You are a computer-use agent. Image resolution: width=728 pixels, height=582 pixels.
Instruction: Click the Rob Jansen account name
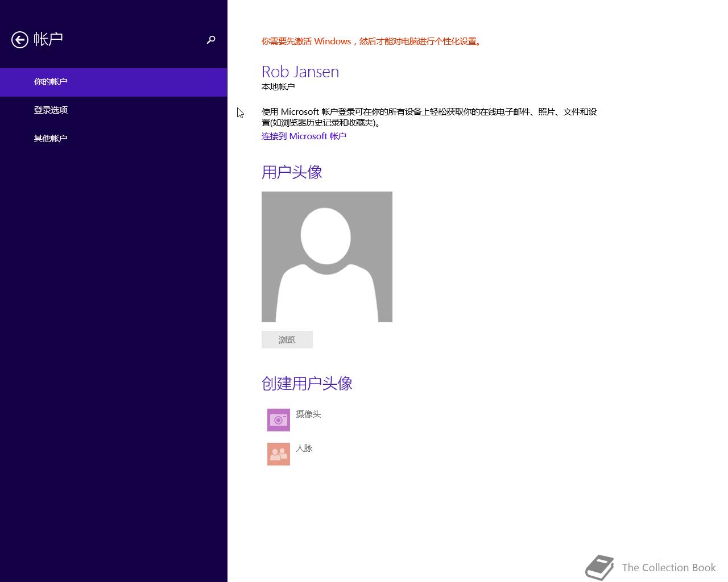(x=300, y=72)
